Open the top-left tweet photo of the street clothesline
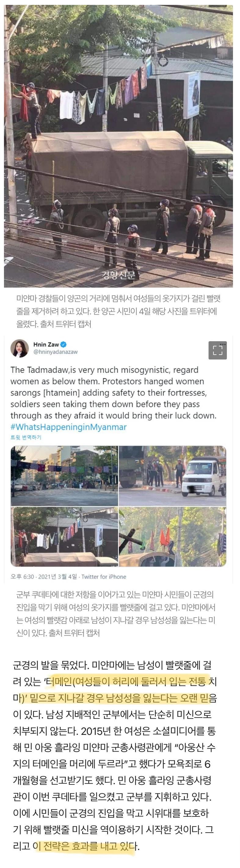 [x=64, y=476]
